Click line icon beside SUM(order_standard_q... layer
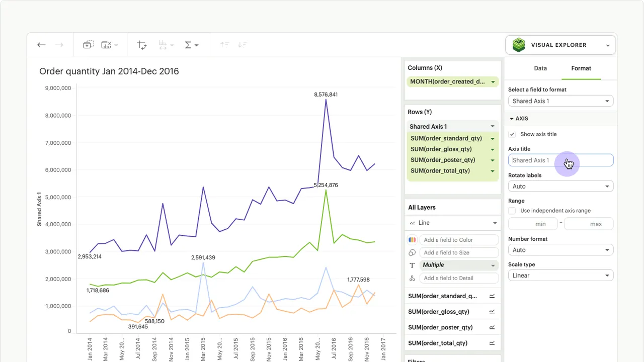Viewport: 644px width, 362px height. tap(492, 296)
